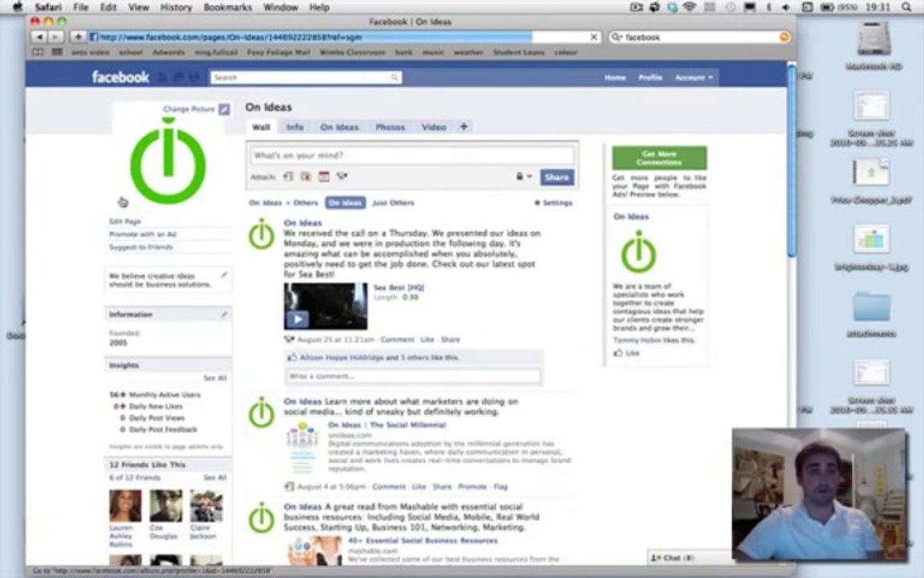Attach a photo using the first attach icon
The image size is (924, 578).
click(288, 177)
